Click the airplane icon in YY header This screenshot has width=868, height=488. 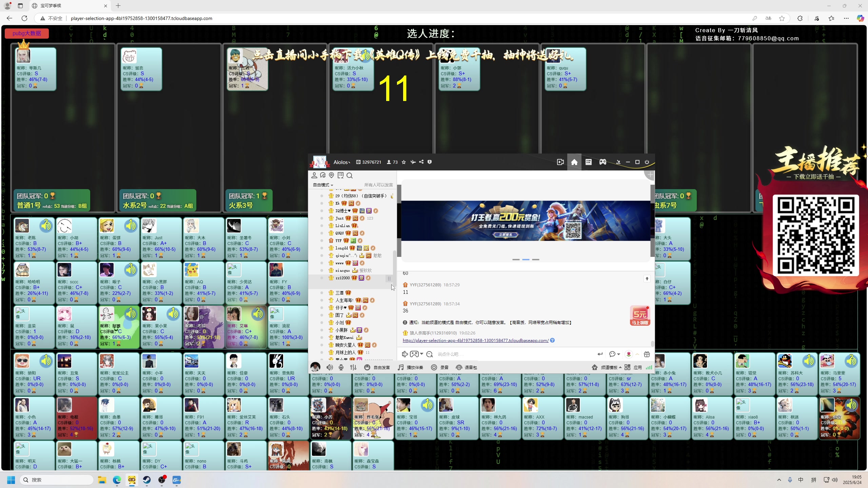coord(413,162)
